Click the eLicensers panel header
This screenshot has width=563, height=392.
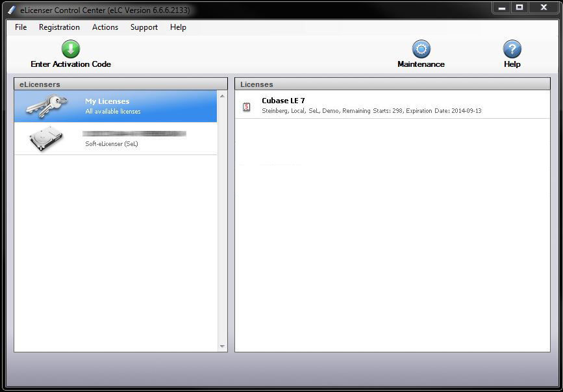[121, 84]
